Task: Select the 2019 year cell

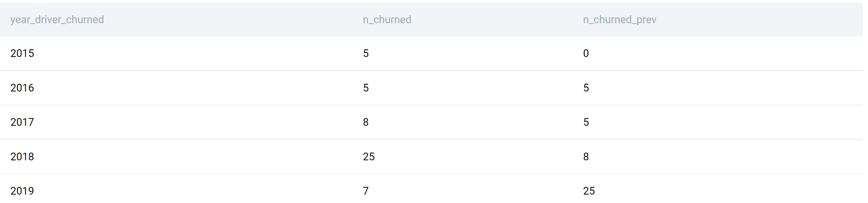Action: tap(22, 191)
